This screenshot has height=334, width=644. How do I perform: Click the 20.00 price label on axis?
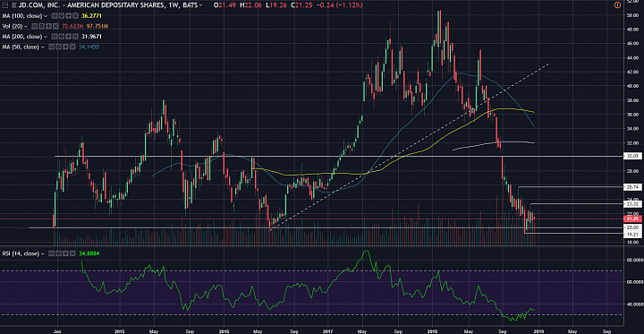pos(633,227)
